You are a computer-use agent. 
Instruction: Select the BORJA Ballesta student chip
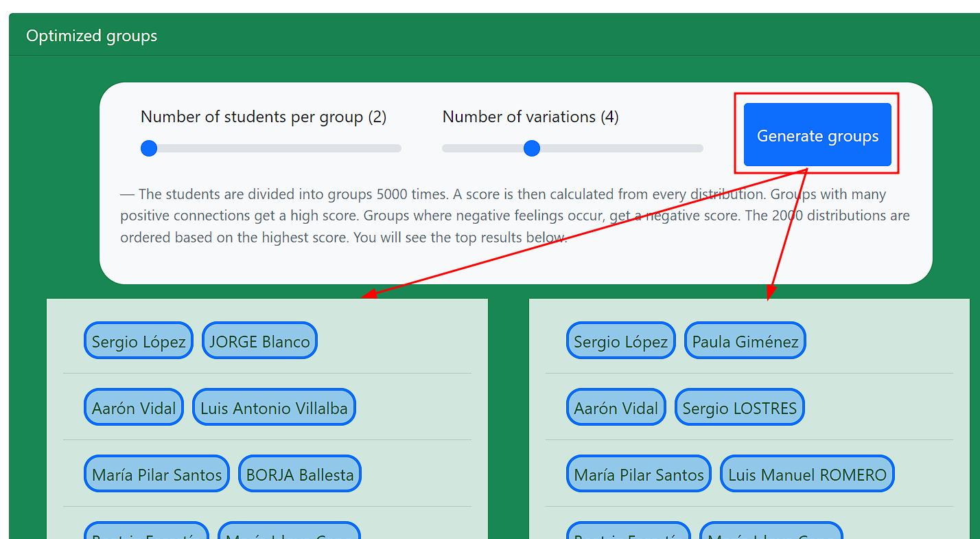coord(299,473)
